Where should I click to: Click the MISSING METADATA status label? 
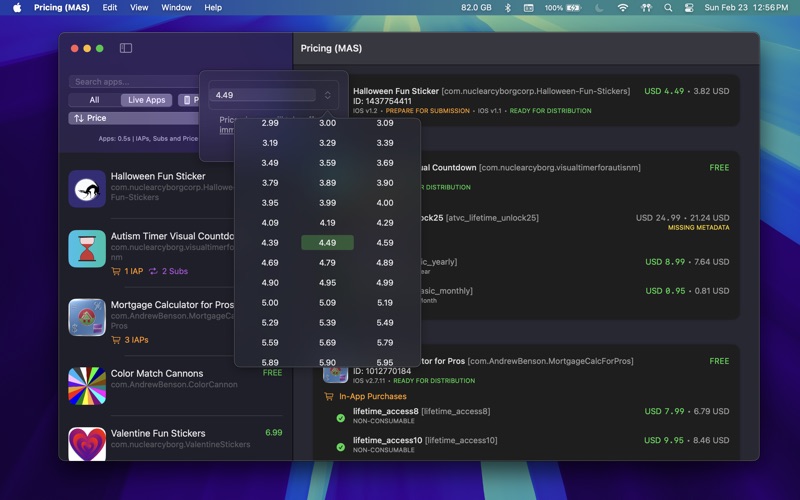[x=698, y=228]
